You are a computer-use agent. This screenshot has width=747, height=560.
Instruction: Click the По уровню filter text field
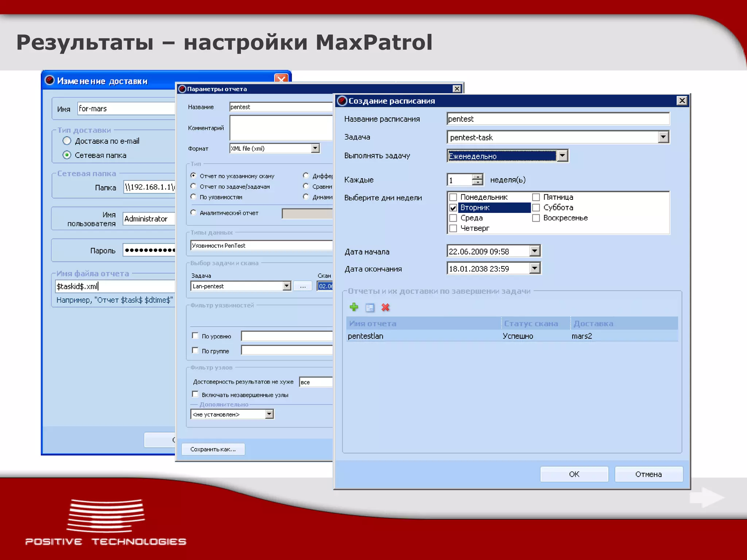[287, 336]
